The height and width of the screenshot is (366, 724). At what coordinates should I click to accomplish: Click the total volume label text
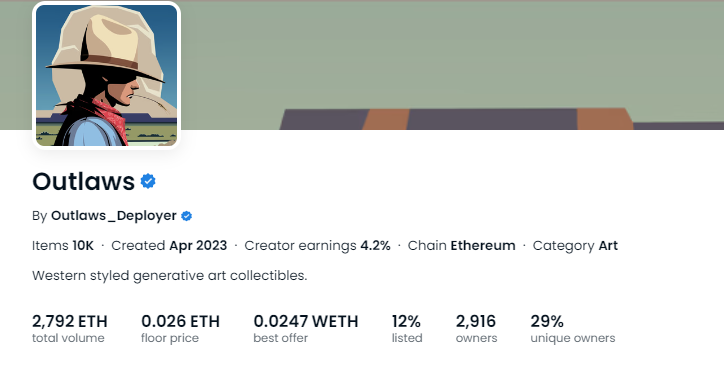tap(68, 338)
